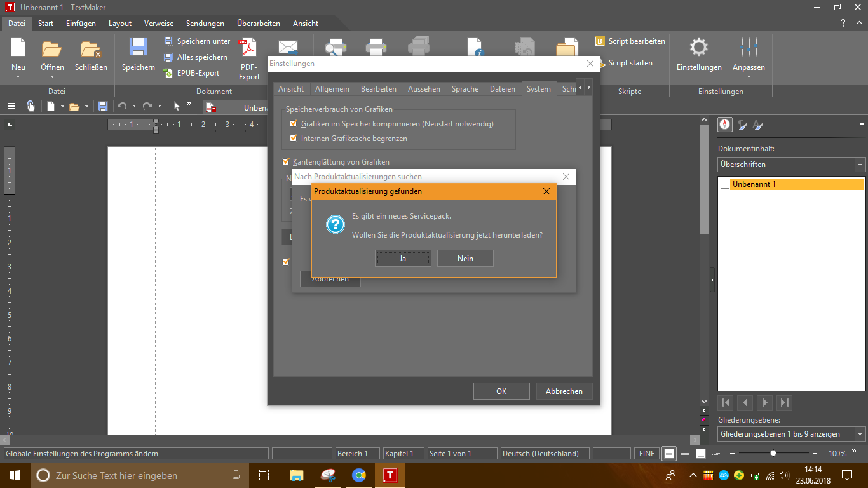868x488 pixels.
Task: Click the Öffnen folder icon in ribbon
Action: [51, 48]
